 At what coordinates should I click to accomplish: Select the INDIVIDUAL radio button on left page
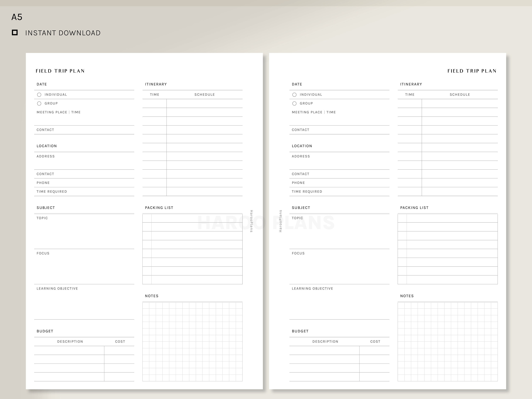point(39,95)
